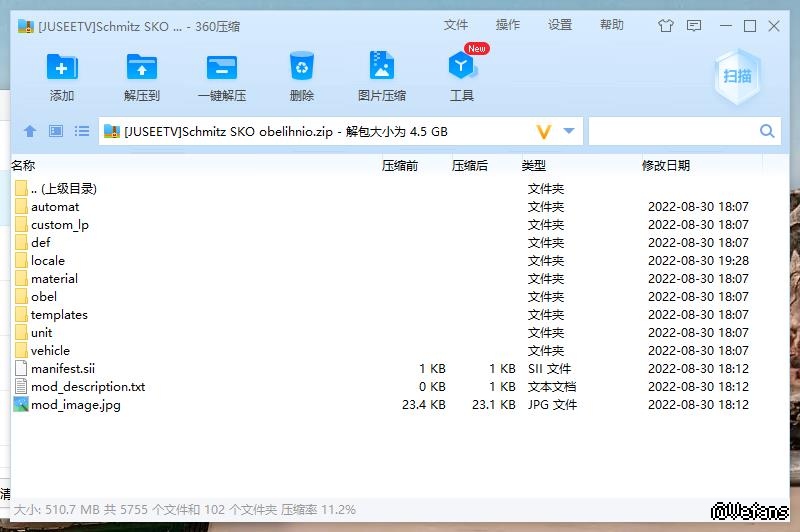
Task: Click the "23.4 KB" size of mod_image.jpg
Action: click(x=423, y=404)
